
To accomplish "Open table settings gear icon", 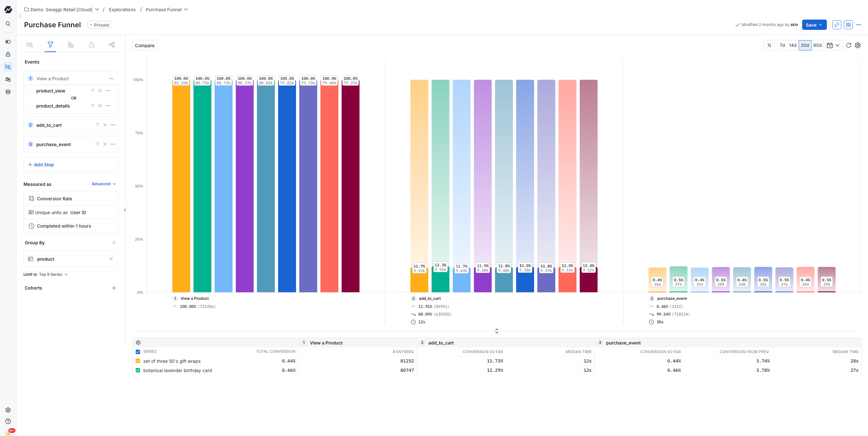I will [x=138, y=342].
